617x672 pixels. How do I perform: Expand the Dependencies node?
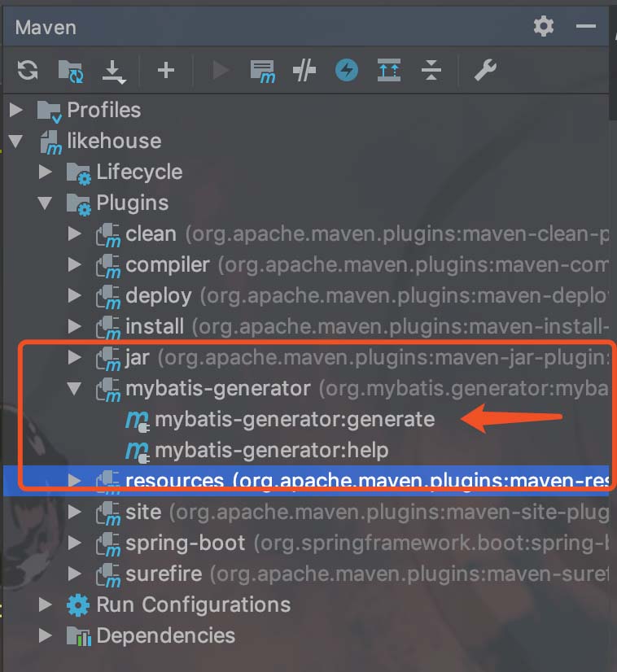(x=46, y=635)
